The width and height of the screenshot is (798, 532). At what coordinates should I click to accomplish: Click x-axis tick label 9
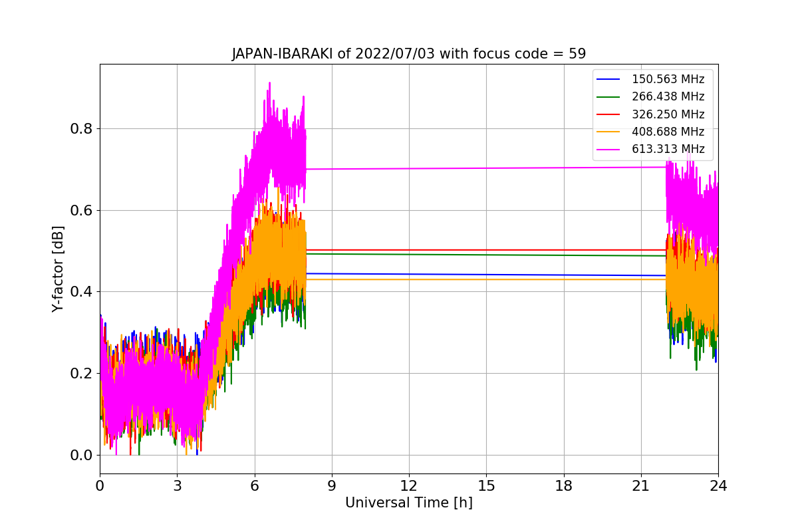332,486
